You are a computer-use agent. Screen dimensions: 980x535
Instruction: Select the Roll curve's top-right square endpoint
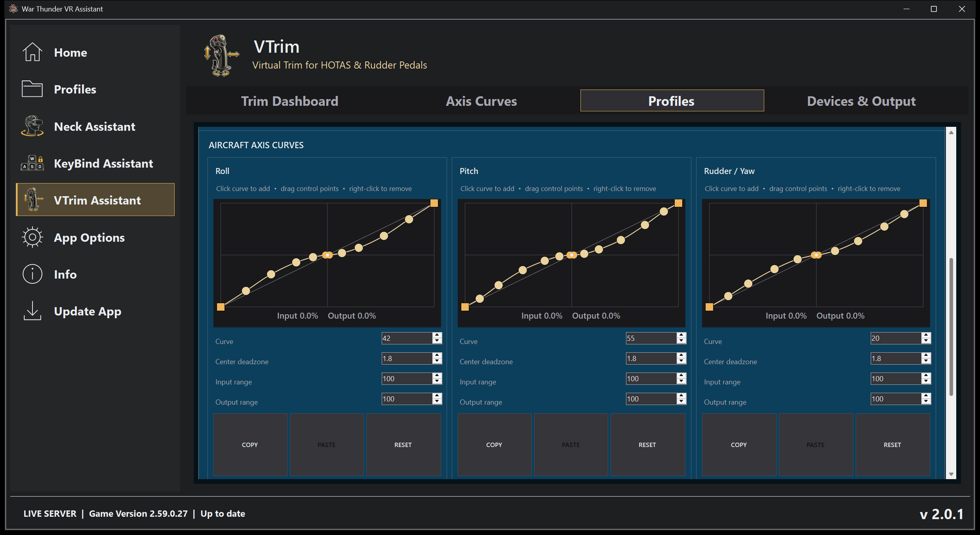434,203
